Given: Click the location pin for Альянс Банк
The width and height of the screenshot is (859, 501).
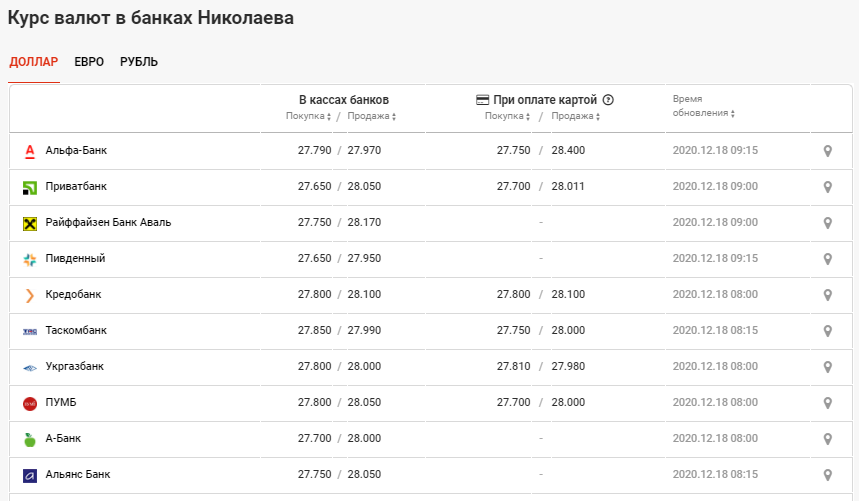Looking at the screenshot, I should [828, 475].
